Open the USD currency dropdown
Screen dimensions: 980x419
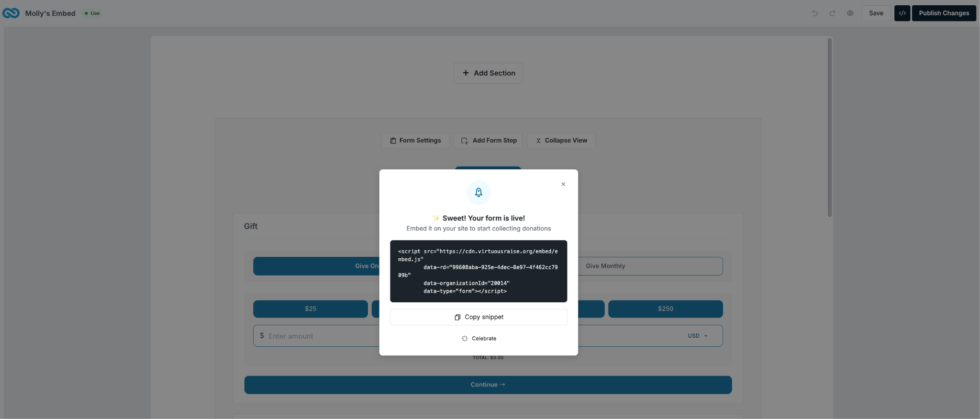(x=698, y=336)
